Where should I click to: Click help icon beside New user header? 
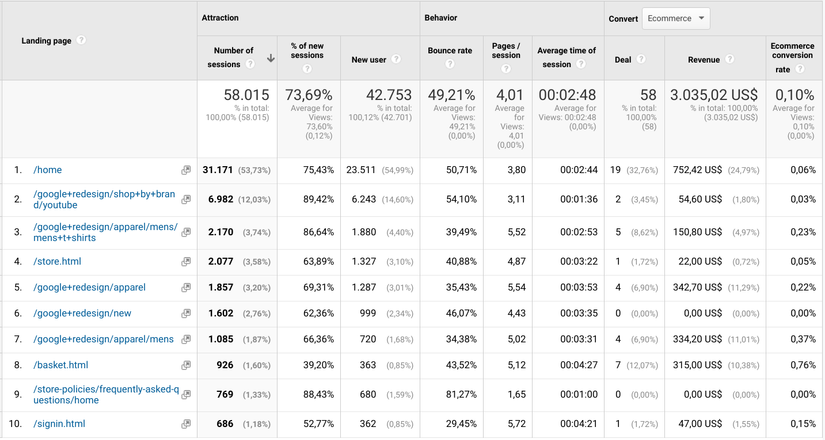point(396,59)
